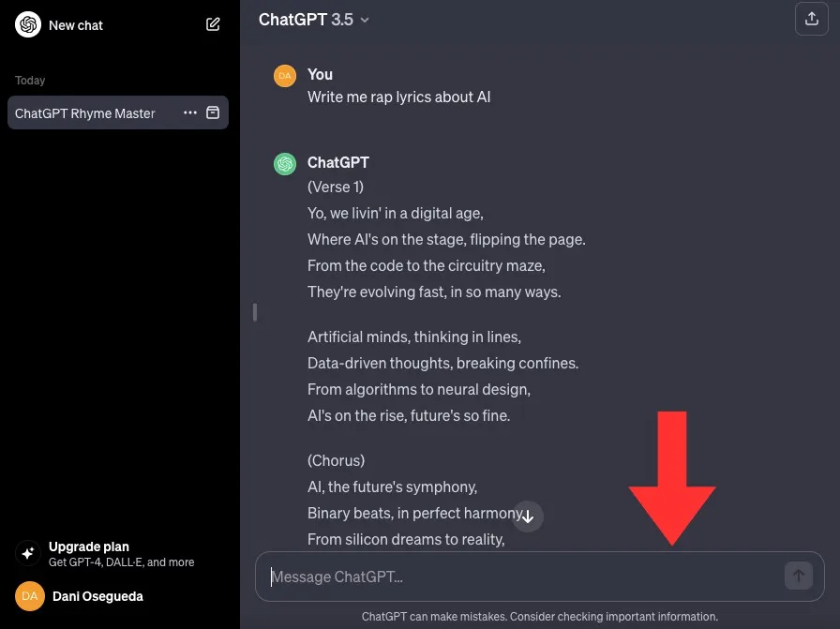Click the Today section header in sidebar
This screenshot has width=840, height=629.
pyautogui.click(x=29, y=81)
